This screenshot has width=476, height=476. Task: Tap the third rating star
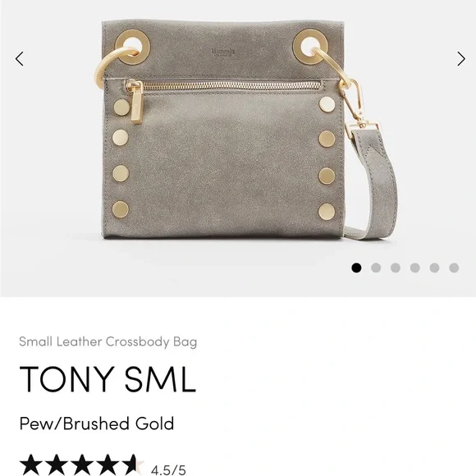tap(82, 465)
